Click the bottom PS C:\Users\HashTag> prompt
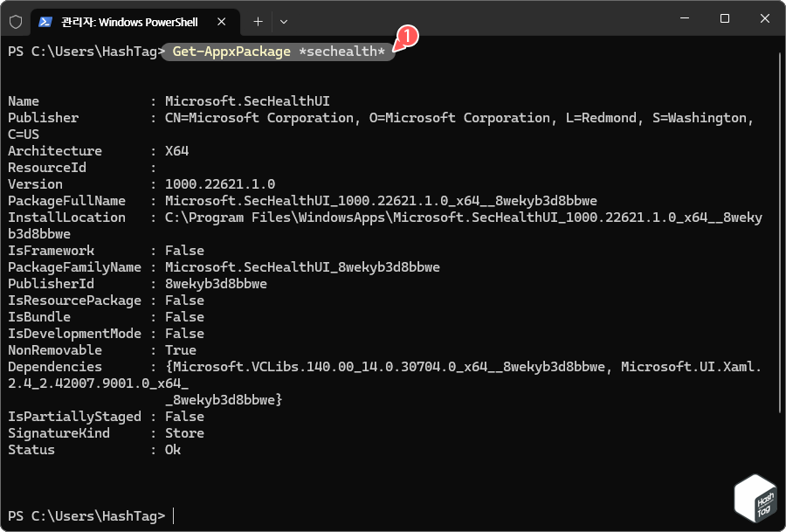786x532 pixels. [86, 515]
